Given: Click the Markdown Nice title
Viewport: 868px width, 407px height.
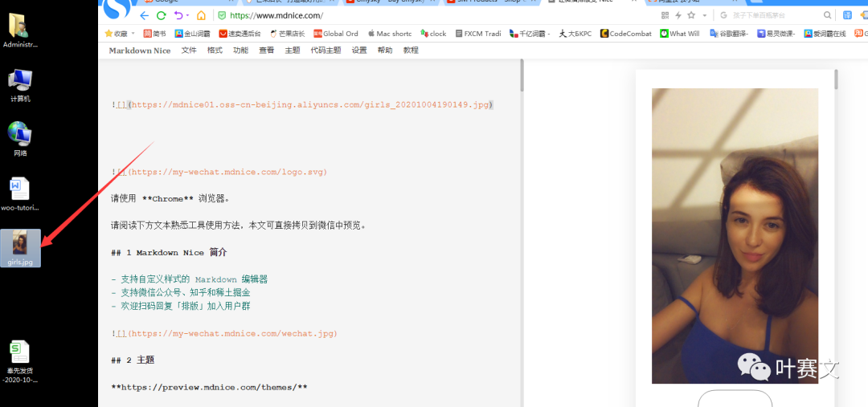Looking at the screenshot, I should point(140,51).
